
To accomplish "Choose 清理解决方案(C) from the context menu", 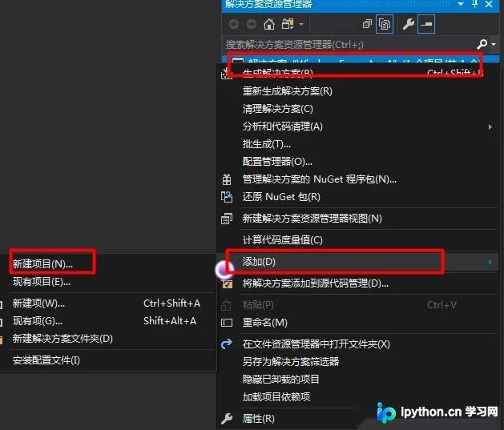I will pyautogui.click(x=278, y=109).
